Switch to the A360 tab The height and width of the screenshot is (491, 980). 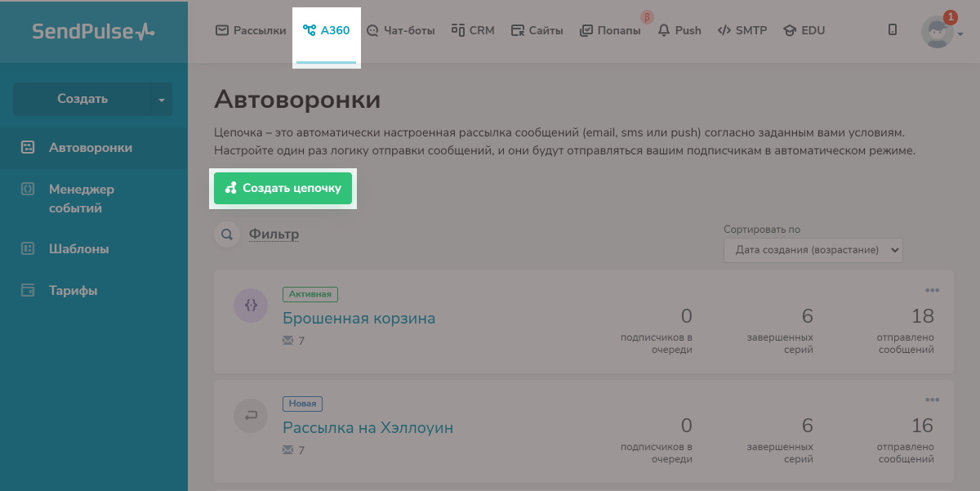[x=326, y=30]
